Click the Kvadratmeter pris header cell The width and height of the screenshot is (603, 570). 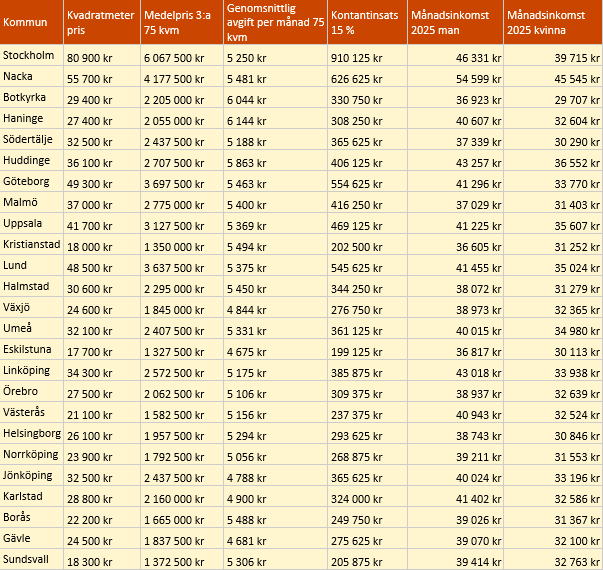(102, 22)
